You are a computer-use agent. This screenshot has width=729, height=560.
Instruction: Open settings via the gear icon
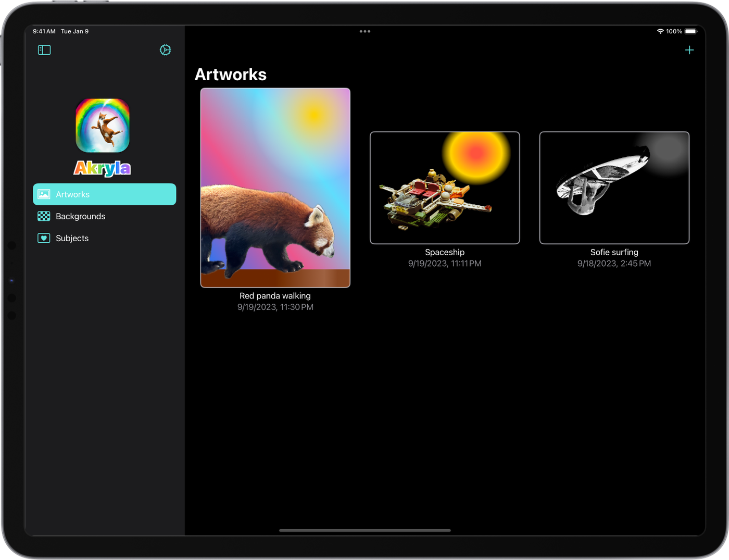165,50
